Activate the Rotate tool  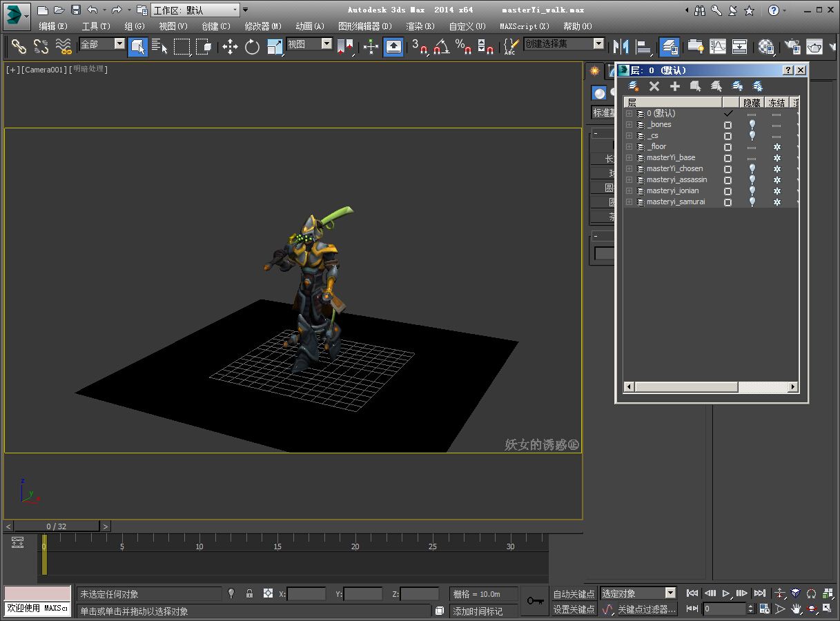[252, 47]
